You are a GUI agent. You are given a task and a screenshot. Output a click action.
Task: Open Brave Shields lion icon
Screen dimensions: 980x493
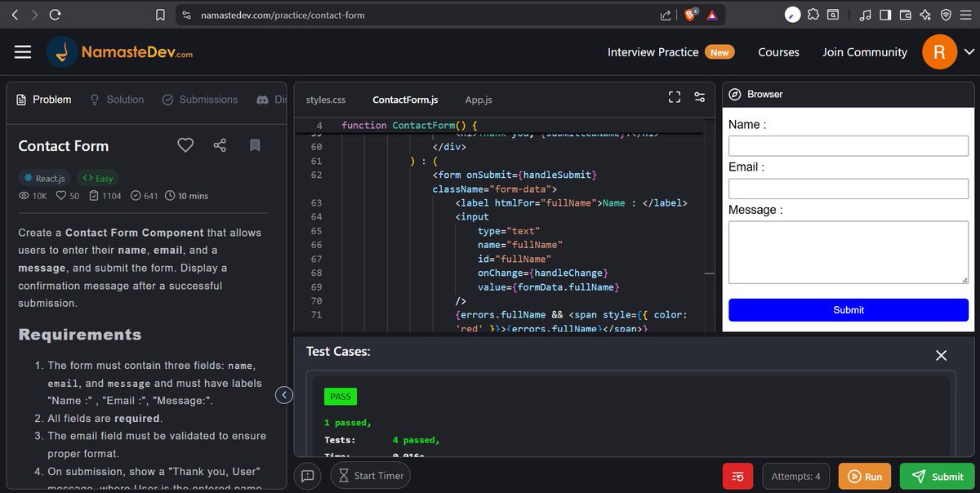pos(691,15)
